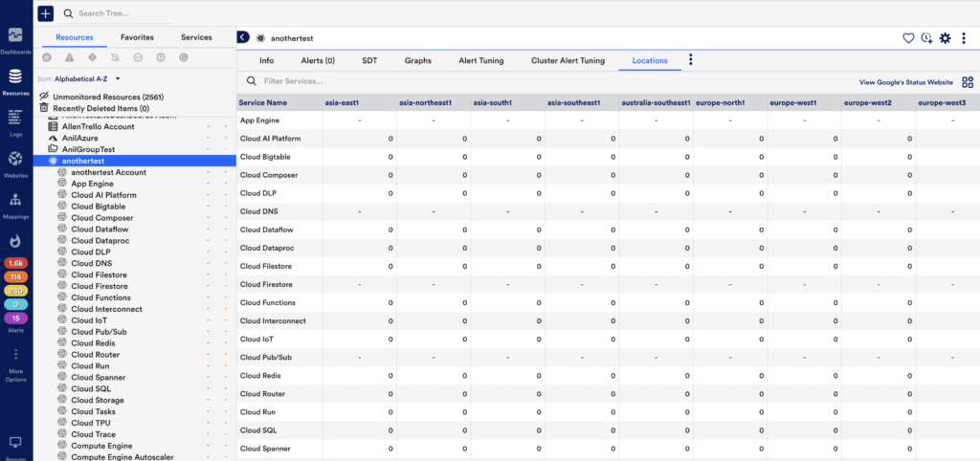Toggle the skull dead-resource filter
Screen dimensions: 980x461
tap(138, 57)
